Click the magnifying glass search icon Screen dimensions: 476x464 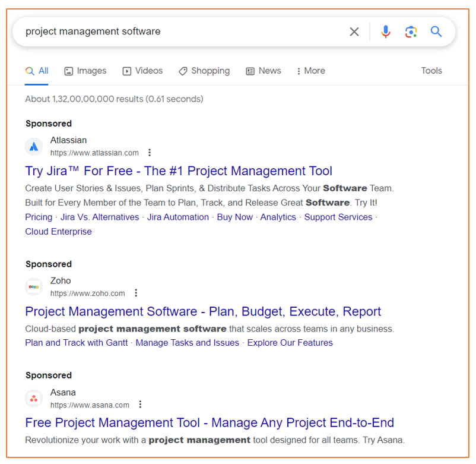(436, 31)
